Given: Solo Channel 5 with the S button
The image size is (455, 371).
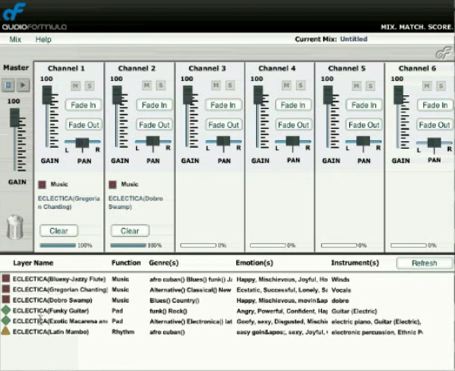Looking at the screenshot, I should coord(370,86).
